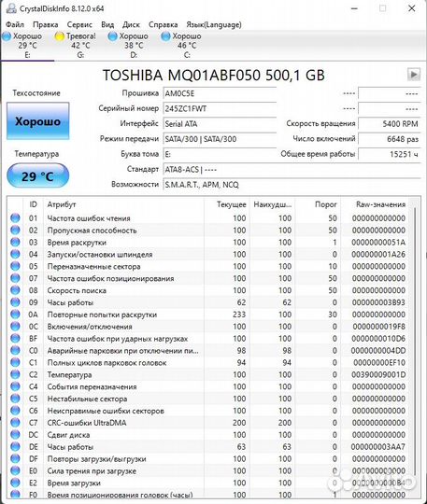The width and height of the screenshot is (427, 504).
Task: Click the Порог column header
Action: tap(318, 204)
